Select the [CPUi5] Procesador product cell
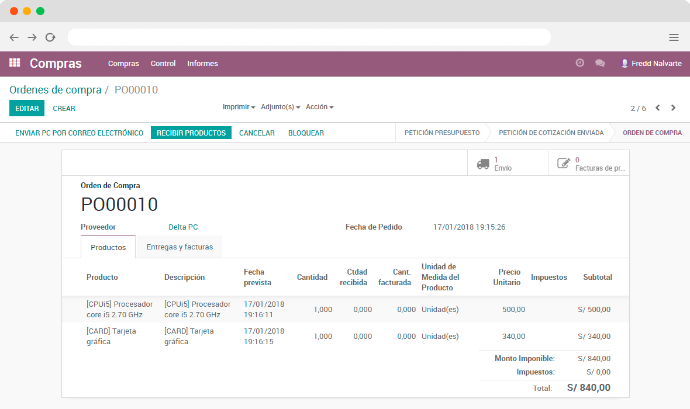 [x=119, y=310]
